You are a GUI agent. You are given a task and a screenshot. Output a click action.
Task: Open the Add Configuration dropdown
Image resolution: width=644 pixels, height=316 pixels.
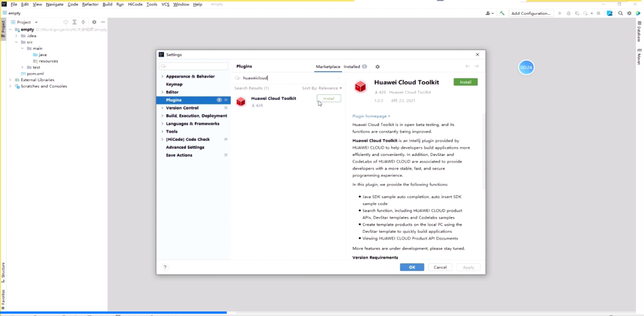click(x=531, y=13)
